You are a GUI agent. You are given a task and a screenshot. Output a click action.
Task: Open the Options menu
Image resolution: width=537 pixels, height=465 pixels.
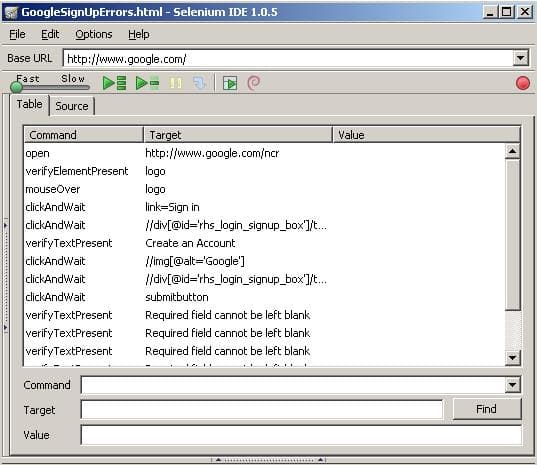point(93,34)
